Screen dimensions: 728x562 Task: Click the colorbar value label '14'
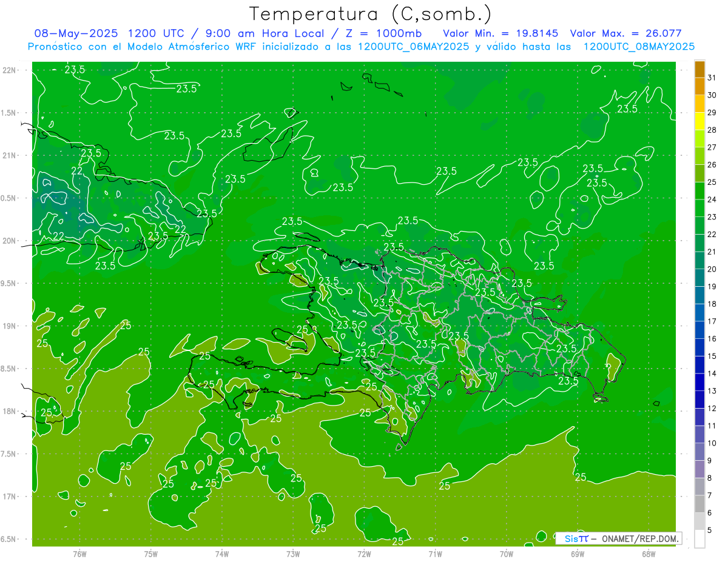point(712,374)
